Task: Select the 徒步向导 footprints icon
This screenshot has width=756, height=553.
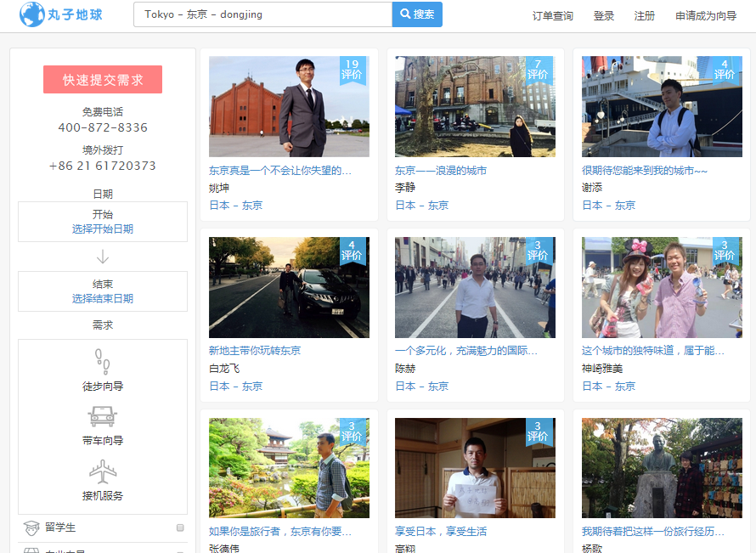Action: [x=102, y=362]
